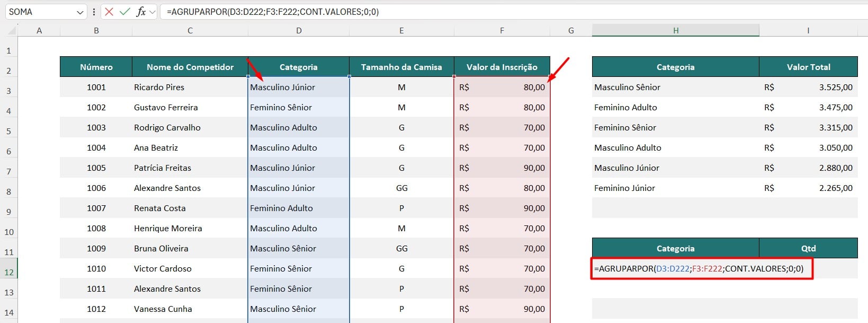Select column H header
The image size is (868, 323).
676,31
